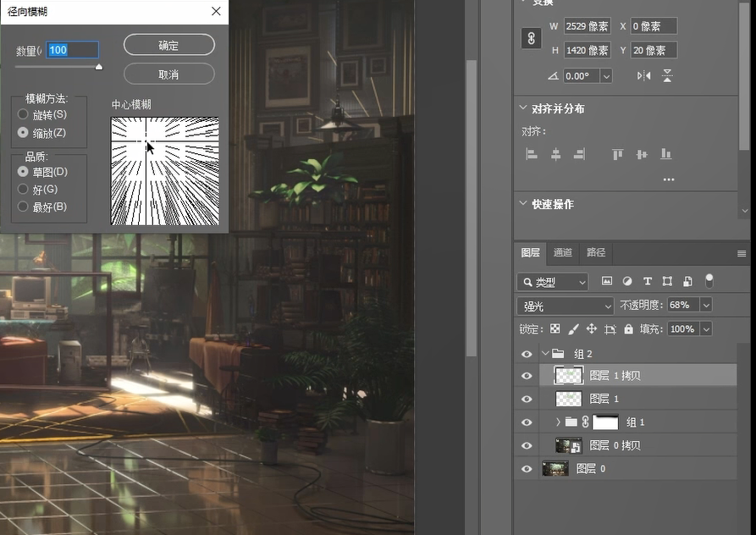Lock all padlock icon
The width and height of the screenshot is (756, 535).
click(628, 328)
